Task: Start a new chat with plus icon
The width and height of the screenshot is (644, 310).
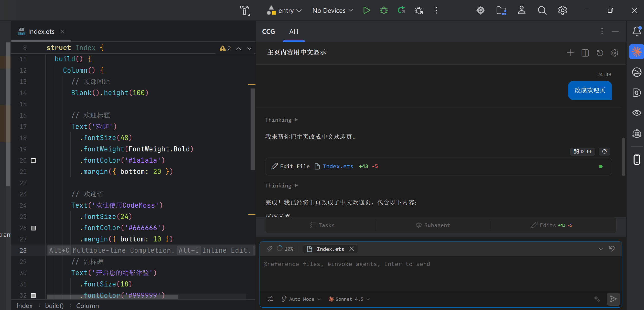Action: click(x=570, y=53)
